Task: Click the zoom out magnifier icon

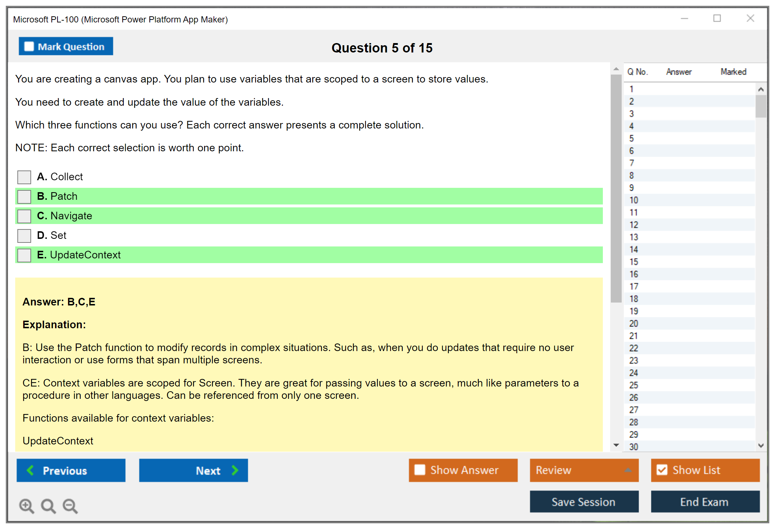Action: [70, 506]
